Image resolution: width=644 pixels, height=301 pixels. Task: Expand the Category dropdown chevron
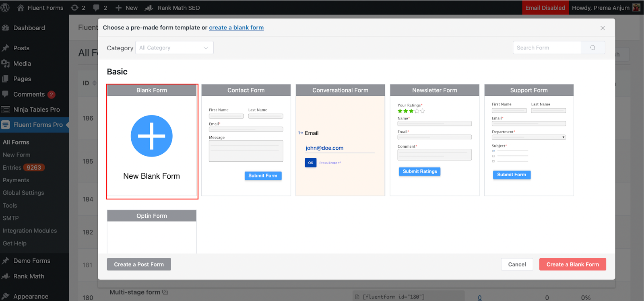coord(206,48)
